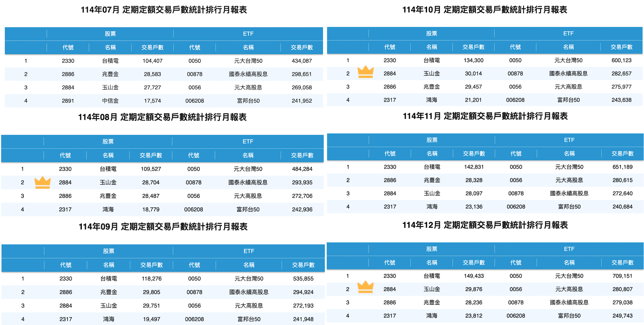Click the 28,487 value for 兆豐金

pyautogui.click(x=151, y=196)
